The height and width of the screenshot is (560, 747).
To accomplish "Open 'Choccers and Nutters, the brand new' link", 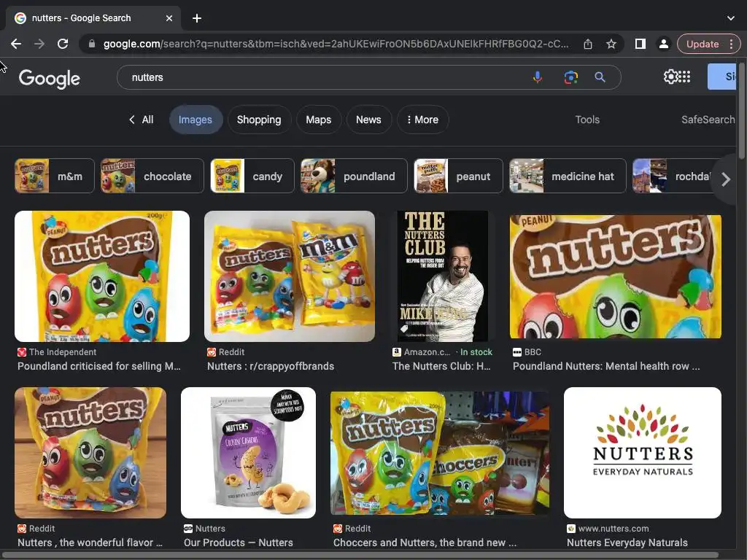I will [425, 542].
